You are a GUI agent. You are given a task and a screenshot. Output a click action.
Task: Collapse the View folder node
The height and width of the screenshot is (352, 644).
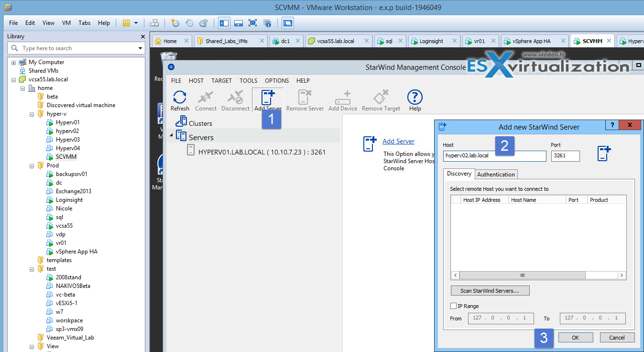click(x=32, y=346)
